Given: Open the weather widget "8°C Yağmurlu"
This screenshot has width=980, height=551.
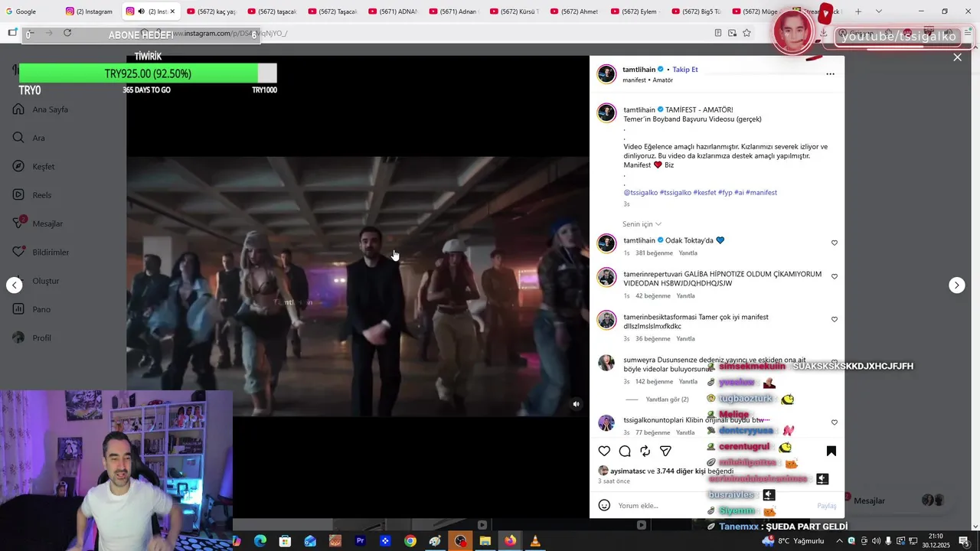Looking at the screenshot, I should coord(792,541).
